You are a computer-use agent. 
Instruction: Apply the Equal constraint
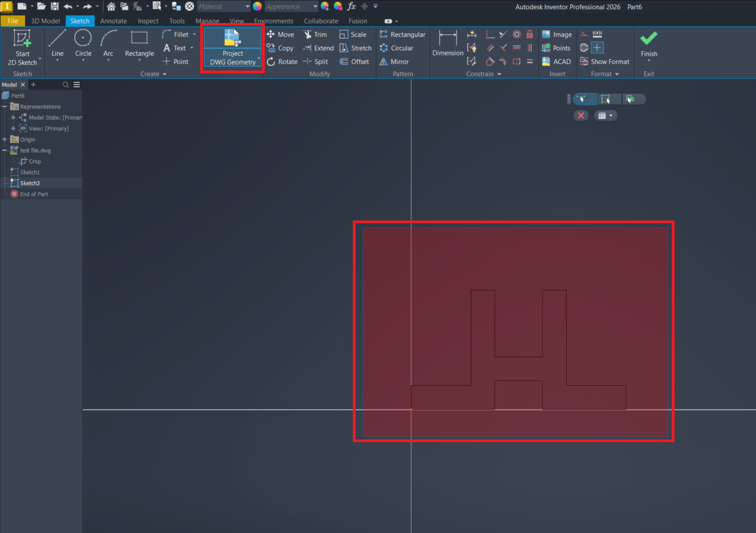530,61
